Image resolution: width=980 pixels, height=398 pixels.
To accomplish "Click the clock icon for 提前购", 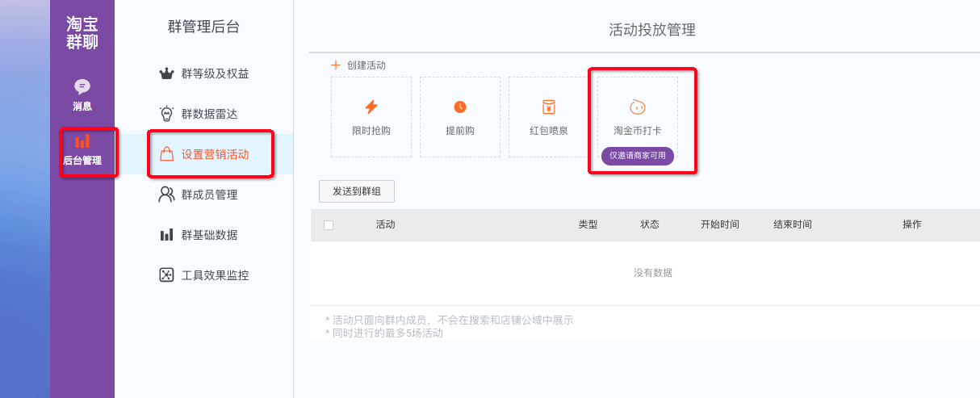I will tap(460, 107).
